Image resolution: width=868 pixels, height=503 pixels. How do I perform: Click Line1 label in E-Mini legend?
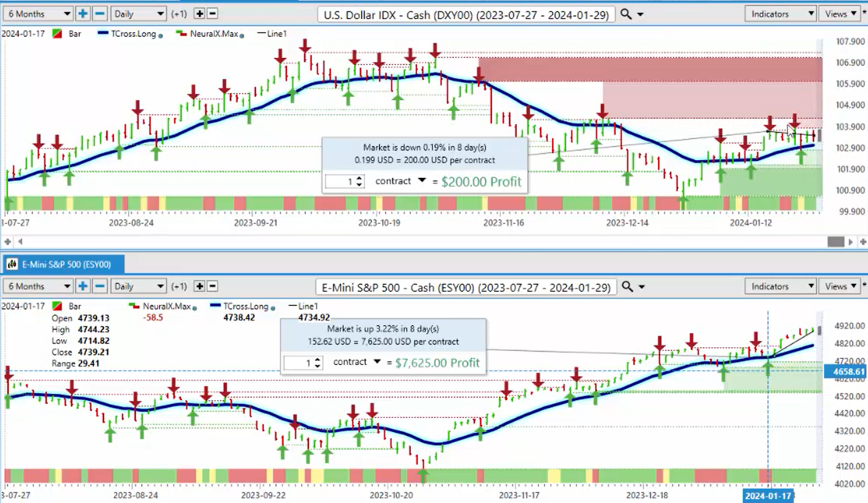coord(309,306)
